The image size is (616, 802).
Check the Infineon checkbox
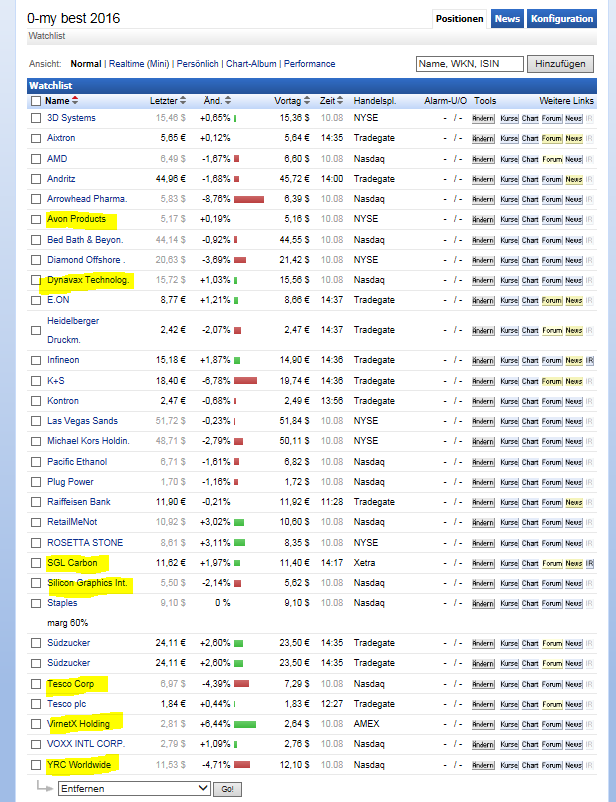point(36,361)
